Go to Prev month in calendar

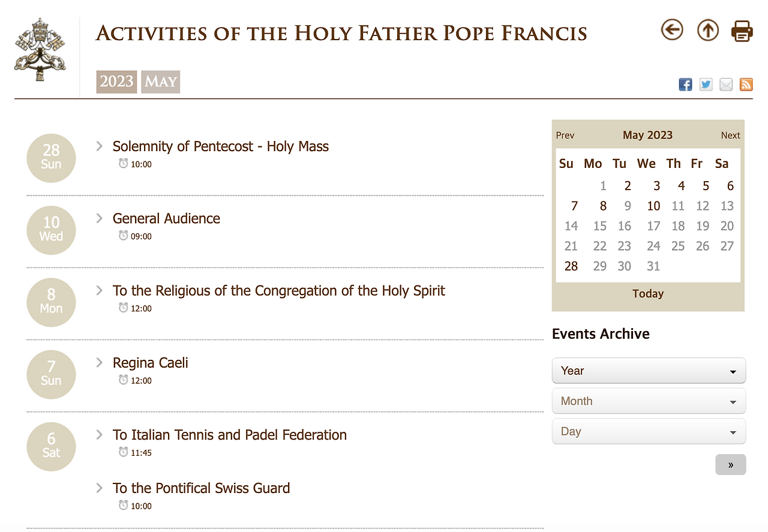point(565,136)
